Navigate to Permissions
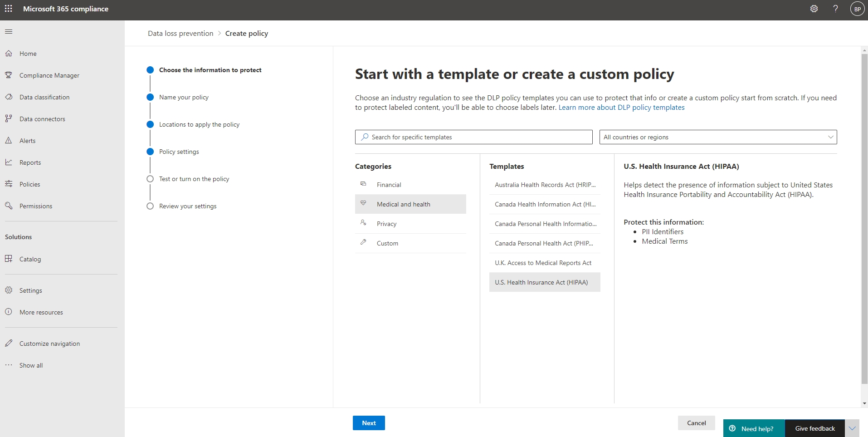868x437 pixels. pos(36,206)
